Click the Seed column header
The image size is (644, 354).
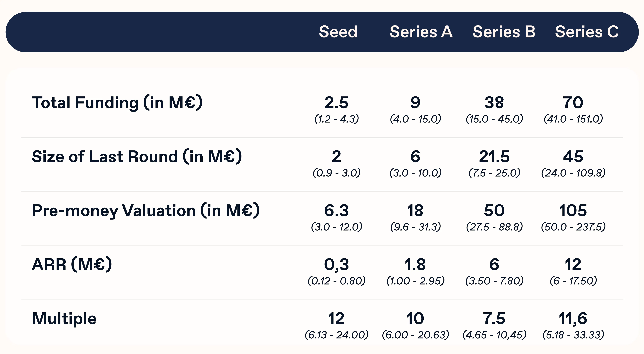[338, 32]
